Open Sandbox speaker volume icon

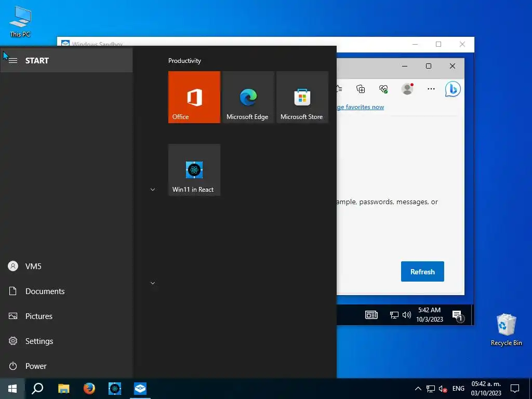(406, 315)
